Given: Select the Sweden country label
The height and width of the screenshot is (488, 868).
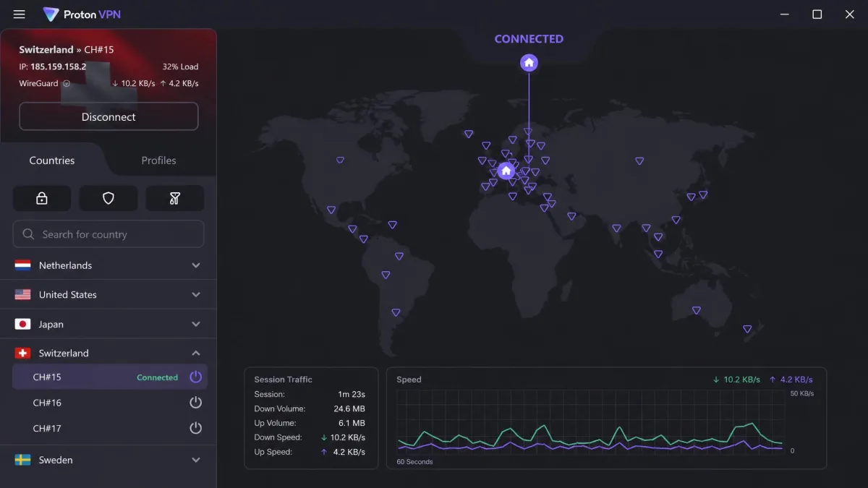Looking at the screenshot, I should click(x=56, y=460).
